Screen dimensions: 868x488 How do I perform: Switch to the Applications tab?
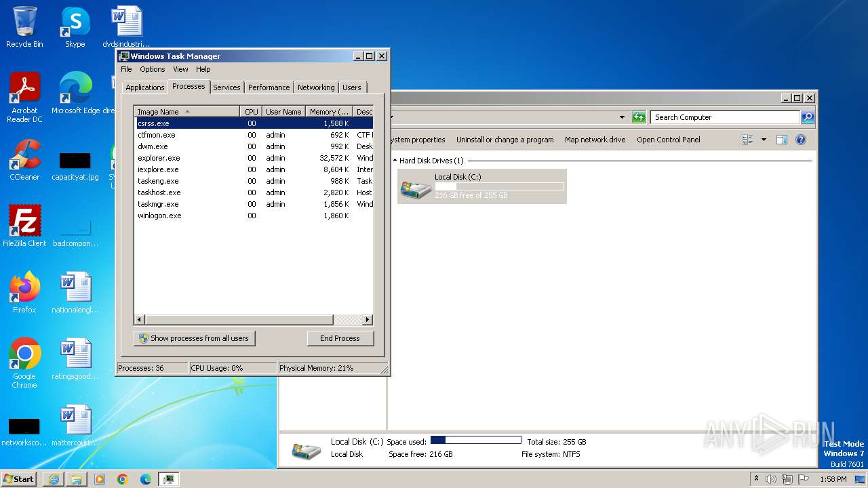click(145, 87)
